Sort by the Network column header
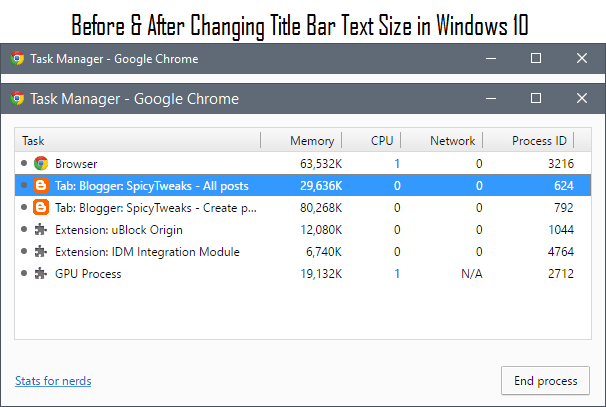Image resolution: width=606 pixels, height=407 pixels. (442, 140)
